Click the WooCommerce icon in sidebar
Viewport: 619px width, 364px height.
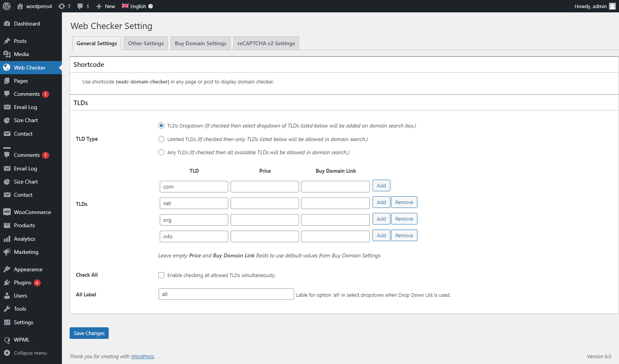(7, 212)
